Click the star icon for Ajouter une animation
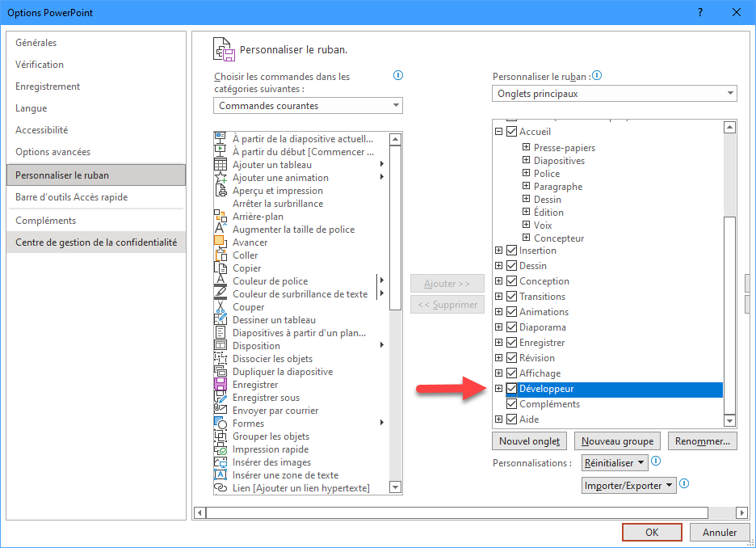 (220, 178)
